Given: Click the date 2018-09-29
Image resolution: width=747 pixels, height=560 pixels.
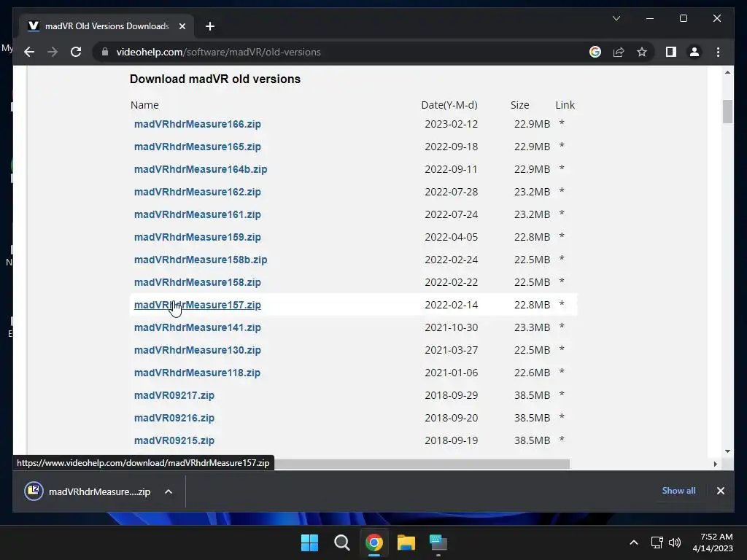Looking at the screenshot, I should tap(451, 396).
